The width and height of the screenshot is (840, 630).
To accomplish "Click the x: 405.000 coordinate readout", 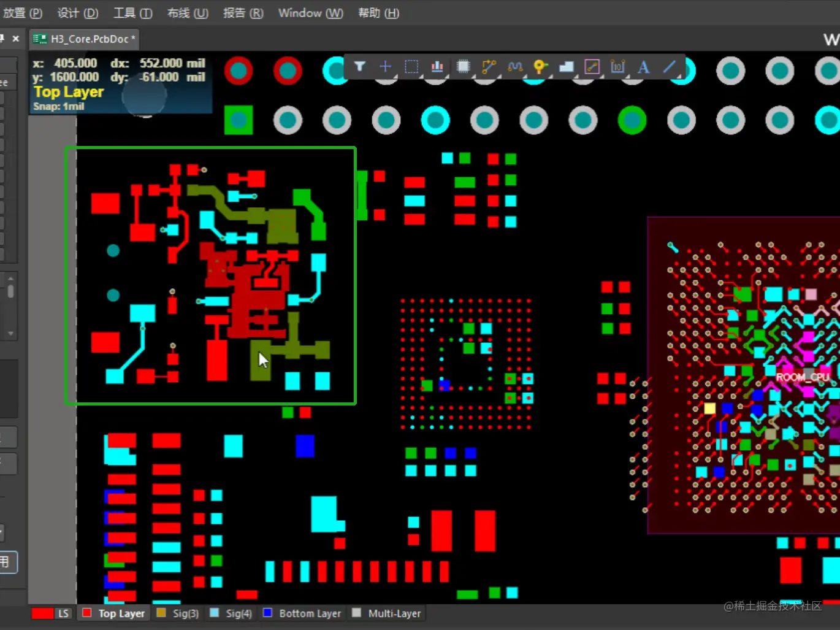I will click(x=64, y=63).
